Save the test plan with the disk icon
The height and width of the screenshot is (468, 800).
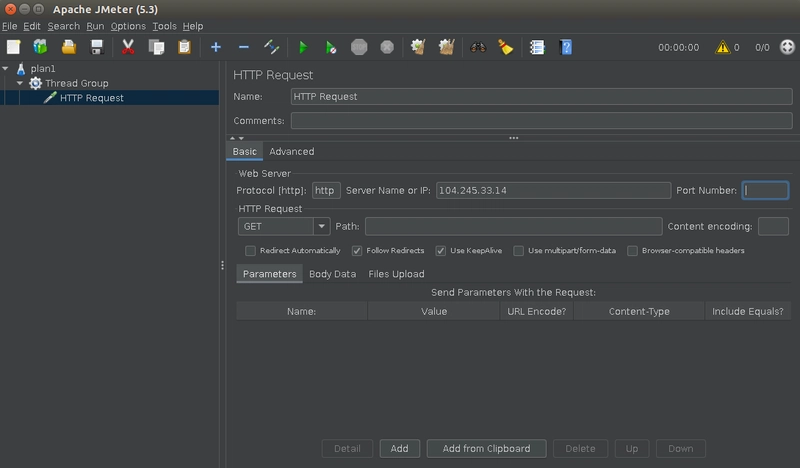97,47
